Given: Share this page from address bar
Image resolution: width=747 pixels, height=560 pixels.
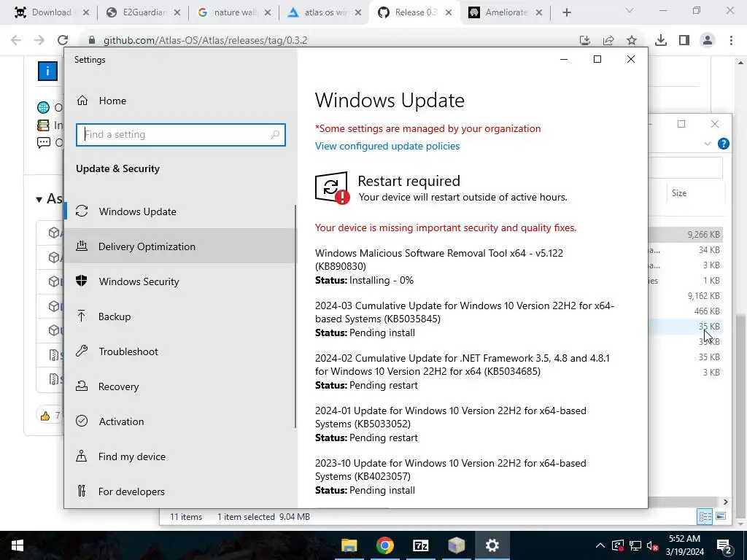Looking at the screenshot, I should [x=608, y=41].
